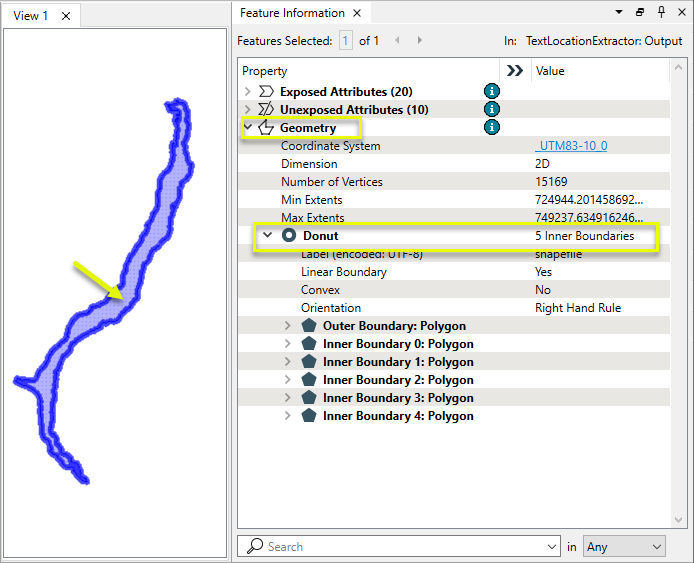Pin the Feature Information panel

click(661, 13)
